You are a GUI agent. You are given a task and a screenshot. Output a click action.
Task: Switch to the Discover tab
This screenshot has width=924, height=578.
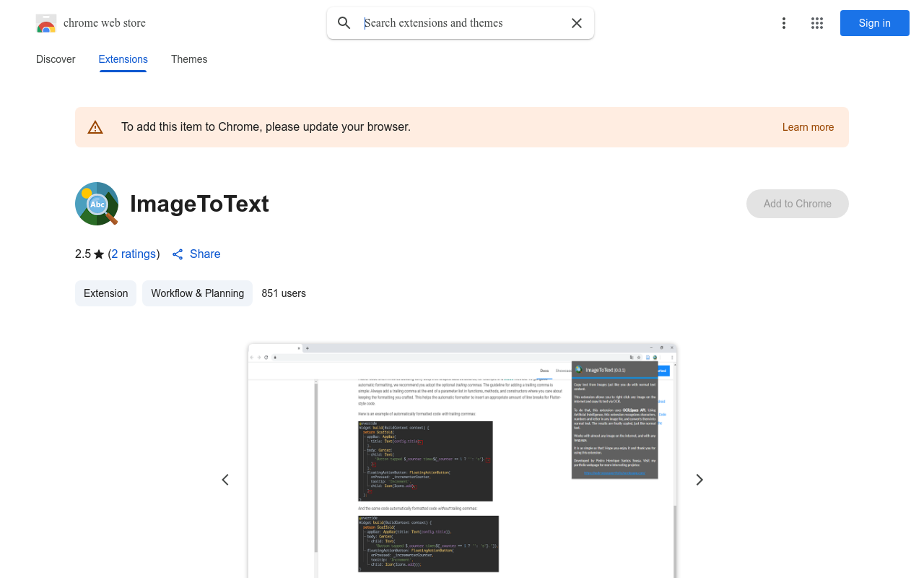coord(56,59)
